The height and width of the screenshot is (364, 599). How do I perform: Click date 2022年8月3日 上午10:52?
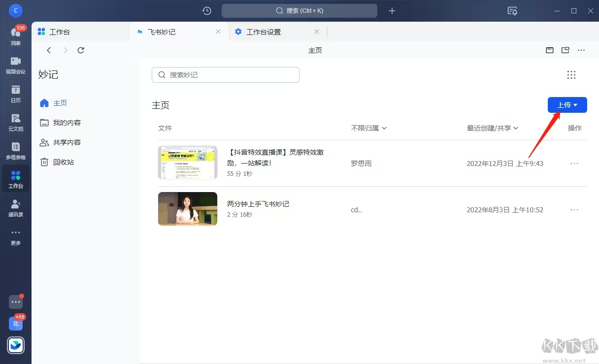click(505, 210)
